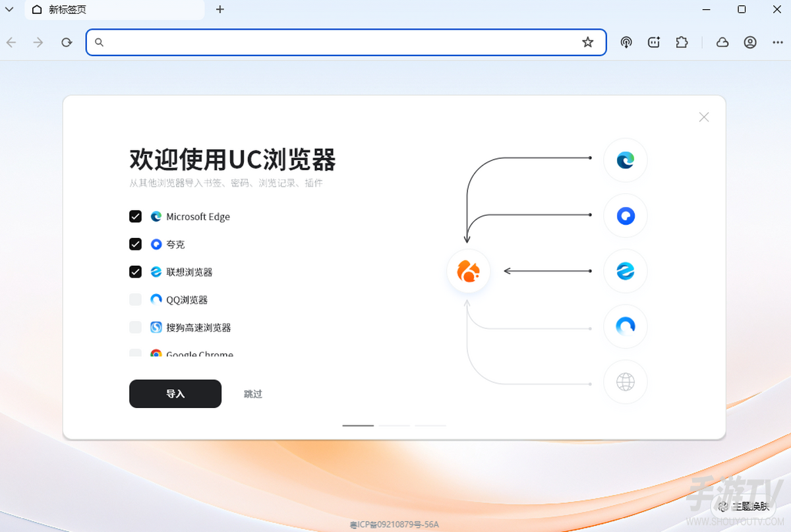Image resolution: width=791 pixels, height=532 pixels.
Task: Click the Lenovo browser circle icon in diagram
Action: click(626, 271)
